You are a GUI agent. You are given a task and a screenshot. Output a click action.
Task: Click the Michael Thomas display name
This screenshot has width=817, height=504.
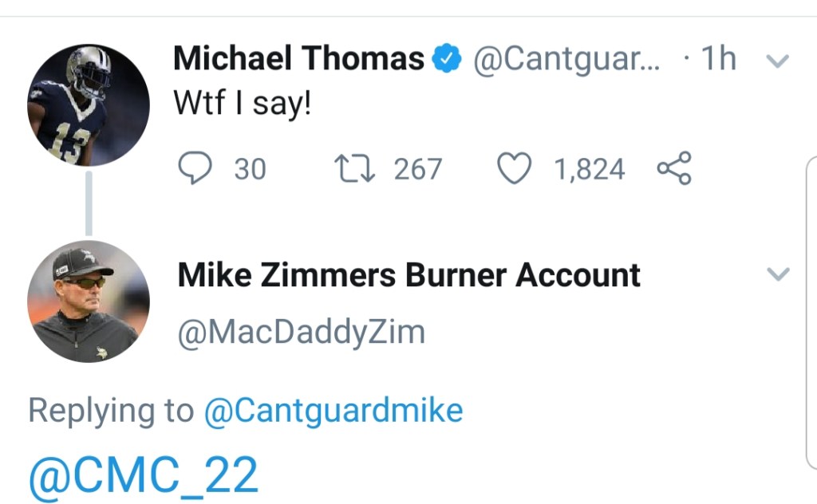point(298,59)
